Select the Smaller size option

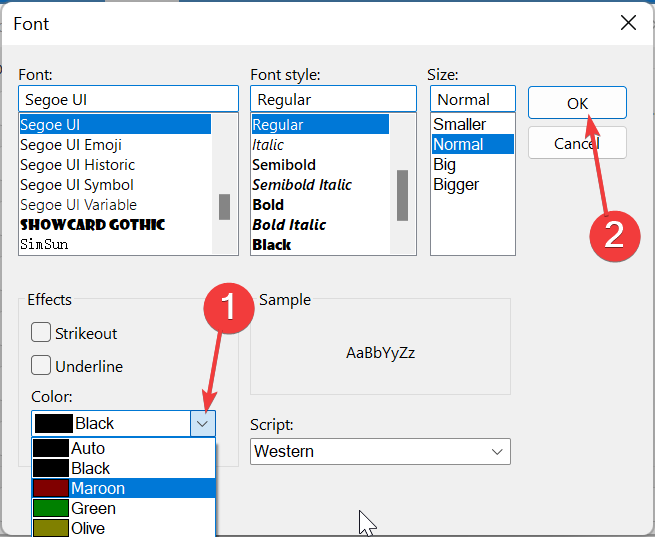472,124
